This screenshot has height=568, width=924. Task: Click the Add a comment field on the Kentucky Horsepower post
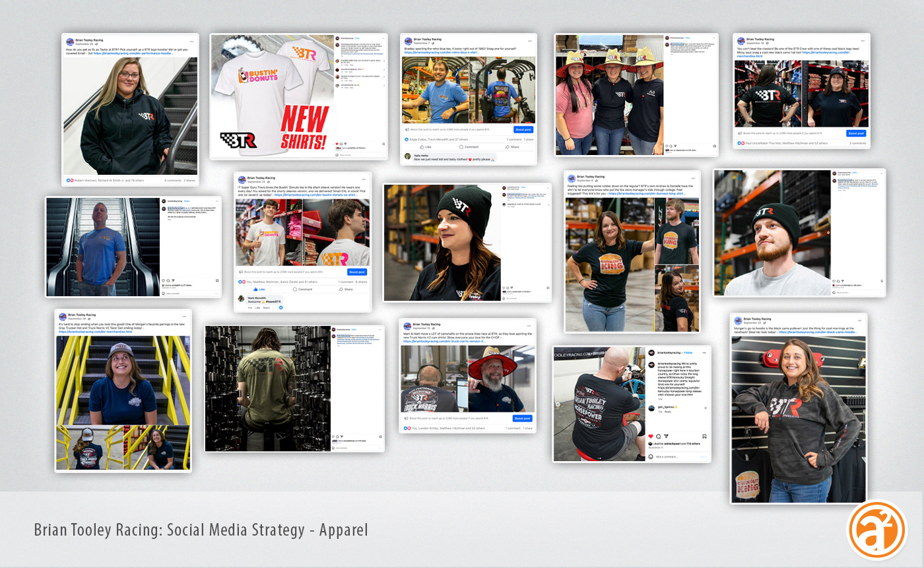[673, 457]
